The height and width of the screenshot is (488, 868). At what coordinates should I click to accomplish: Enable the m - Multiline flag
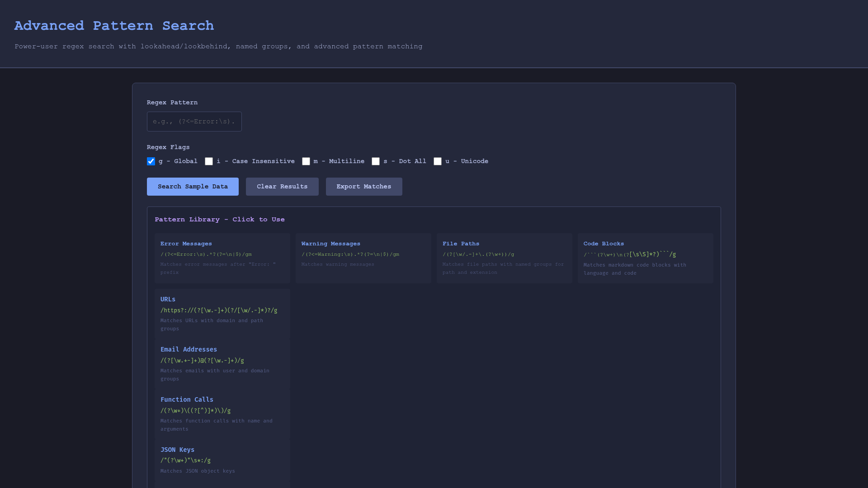(x=306, y=161)
